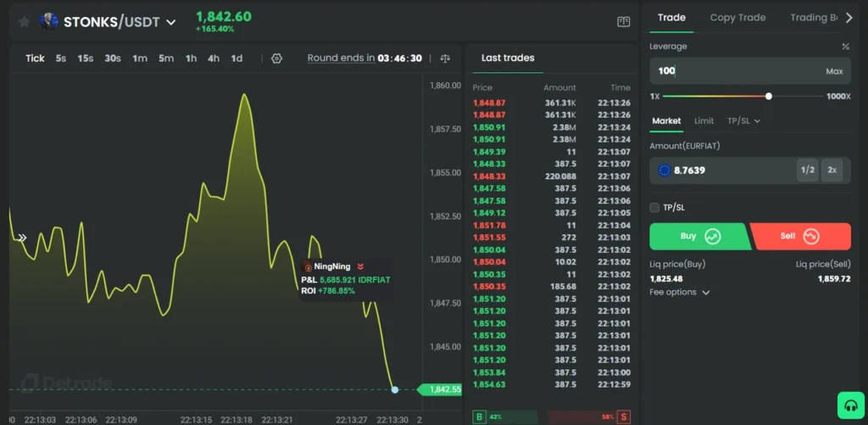Click the 1,842.55 current price tag
The image size is (868, 425).
tap(440, 389)
